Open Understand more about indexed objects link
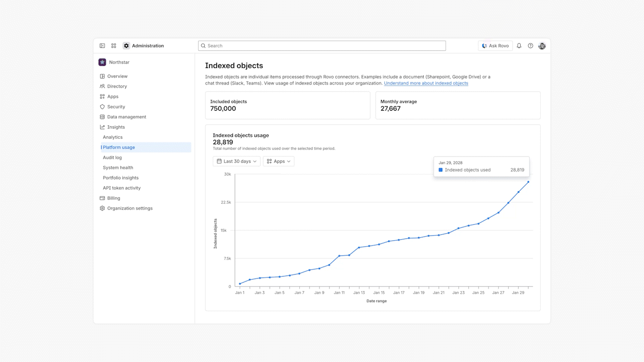 tap(426, 83)
